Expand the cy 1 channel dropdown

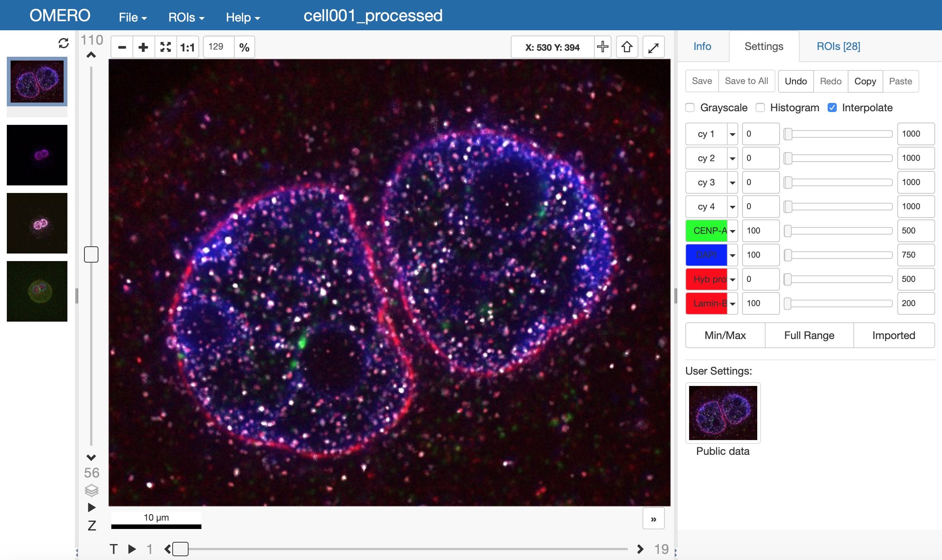click(x=733, y=134)
